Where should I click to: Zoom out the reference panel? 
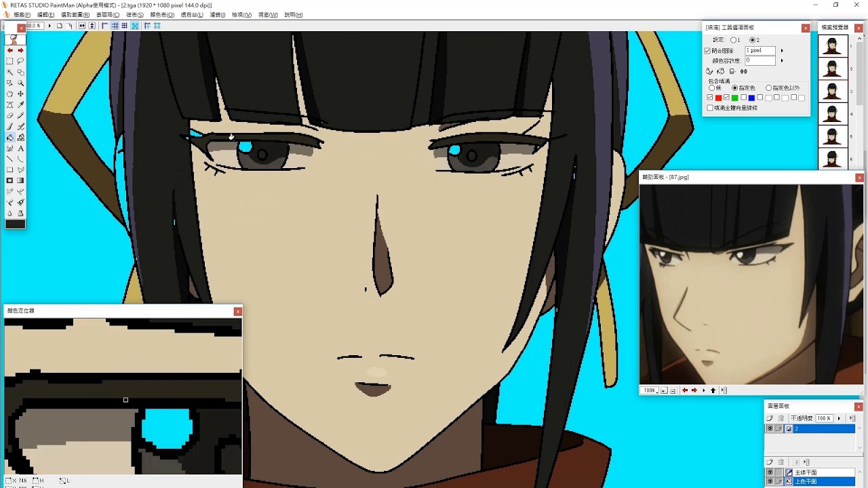(673, 390)
